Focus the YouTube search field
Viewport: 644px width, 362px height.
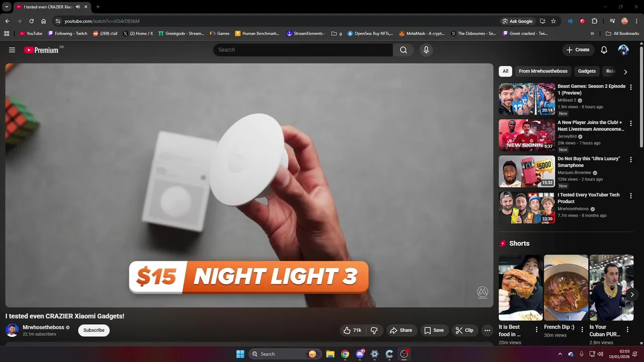pyautogui.click(x=303, y=50)
